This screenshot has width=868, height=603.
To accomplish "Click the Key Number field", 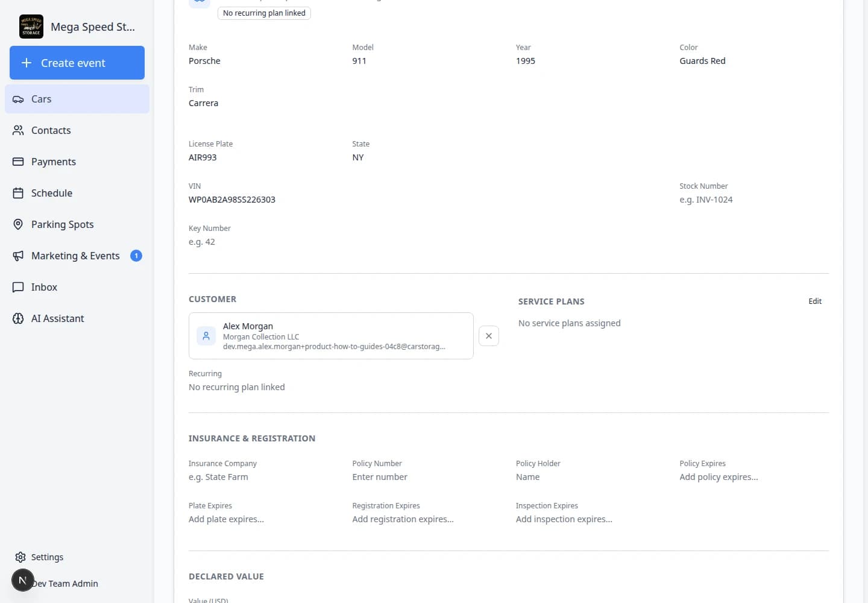I will click(x=202, y=242).
